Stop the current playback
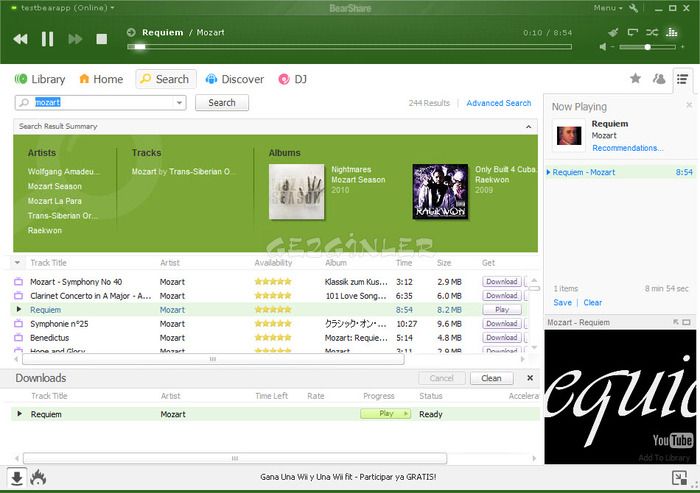Viewport: 700px width, 493px height. coord(102,39)
